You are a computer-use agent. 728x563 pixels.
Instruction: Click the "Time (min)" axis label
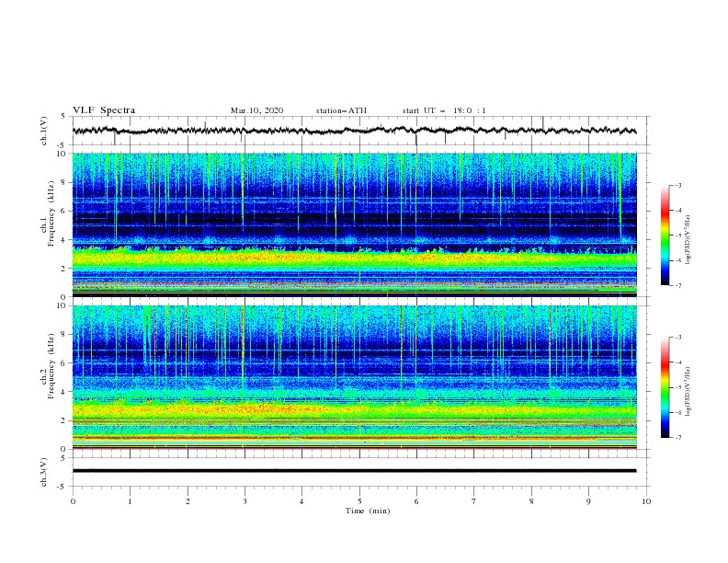coord(368,511)
